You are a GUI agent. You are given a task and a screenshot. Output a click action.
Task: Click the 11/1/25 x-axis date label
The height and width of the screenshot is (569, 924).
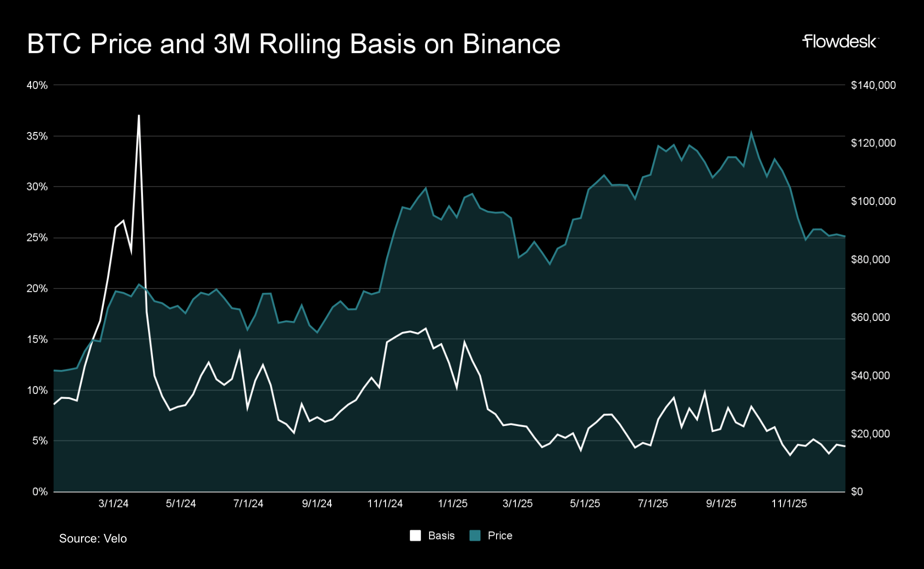(789, 503)
